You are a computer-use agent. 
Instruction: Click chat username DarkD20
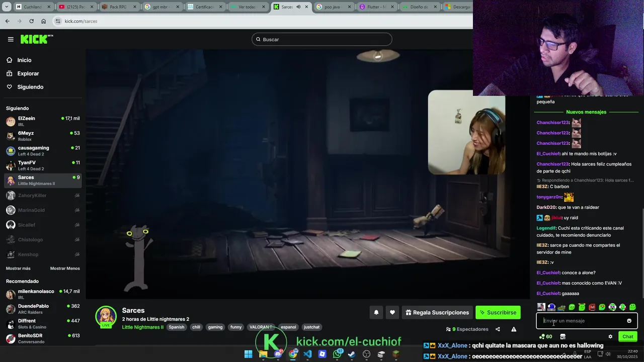[x=545, y=207]
